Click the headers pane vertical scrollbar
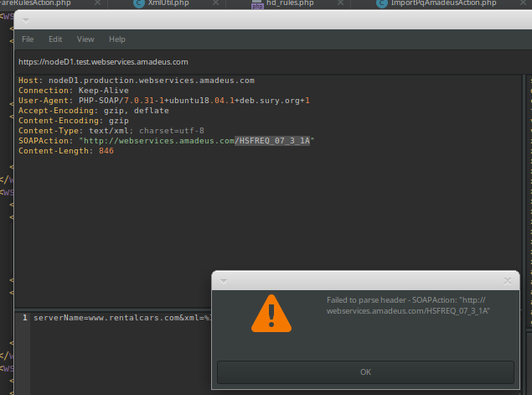 524,190
